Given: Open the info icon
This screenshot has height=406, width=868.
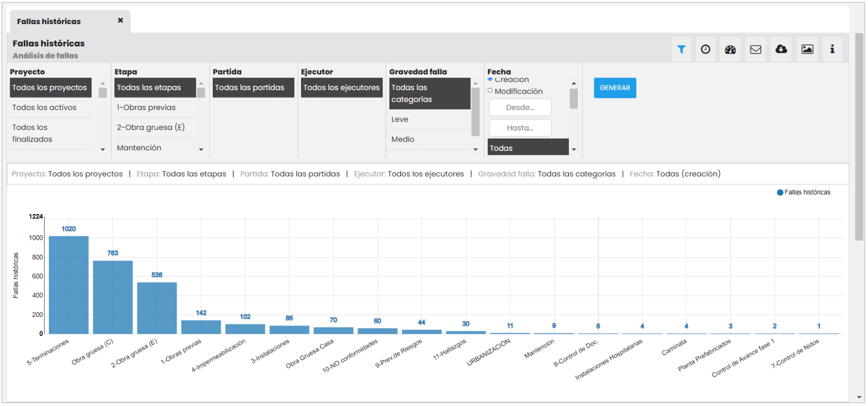Looking at the screenshot, I should coord(832,49).
